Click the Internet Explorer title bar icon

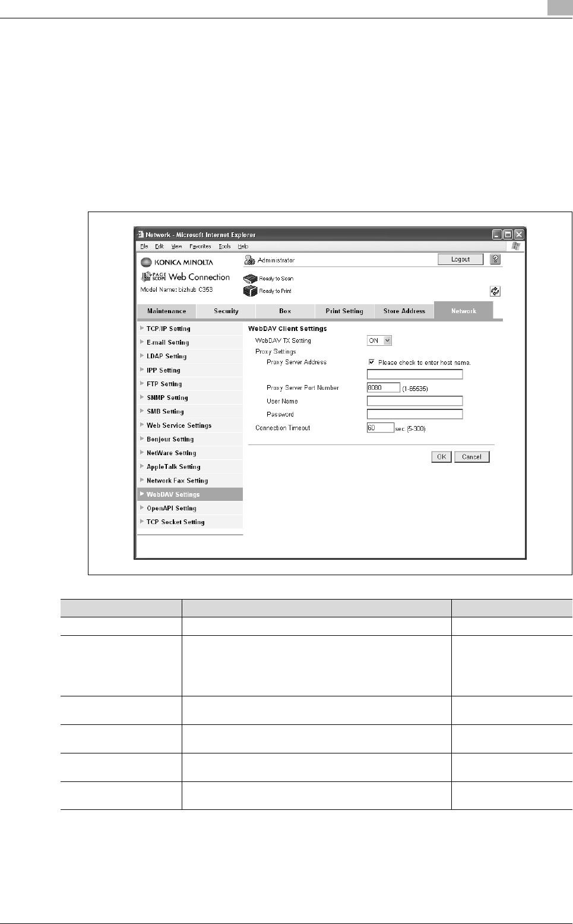(x=141, y=235)
